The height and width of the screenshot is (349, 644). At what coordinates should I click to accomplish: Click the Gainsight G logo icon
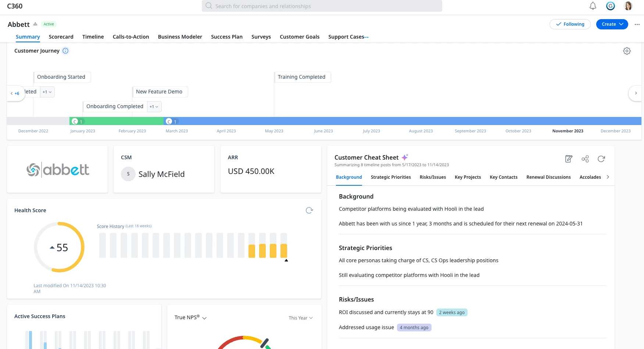pos(611,6)
